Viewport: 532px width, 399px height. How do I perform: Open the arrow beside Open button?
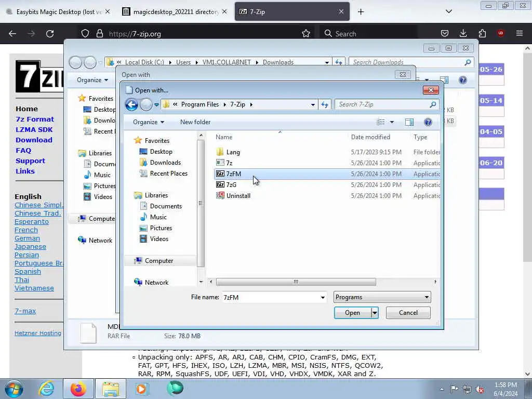(375, 313)
